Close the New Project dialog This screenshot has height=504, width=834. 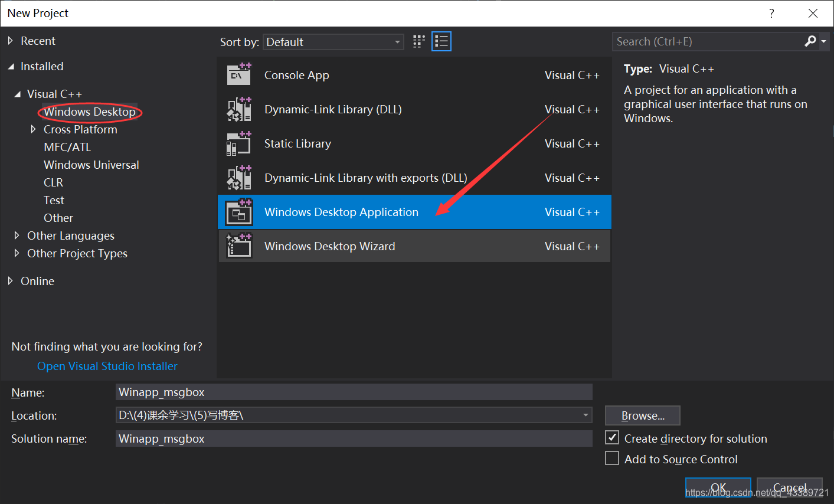coord(813,13)
